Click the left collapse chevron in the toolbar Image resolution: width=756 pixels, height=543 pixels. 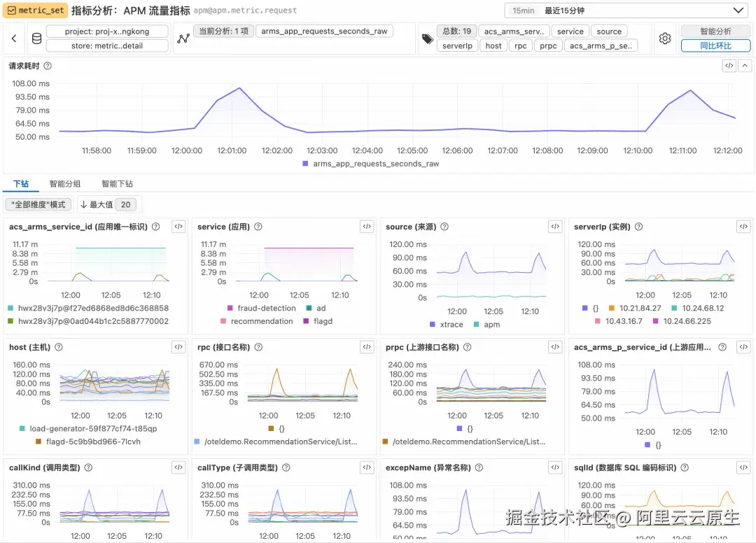point(13,38)
